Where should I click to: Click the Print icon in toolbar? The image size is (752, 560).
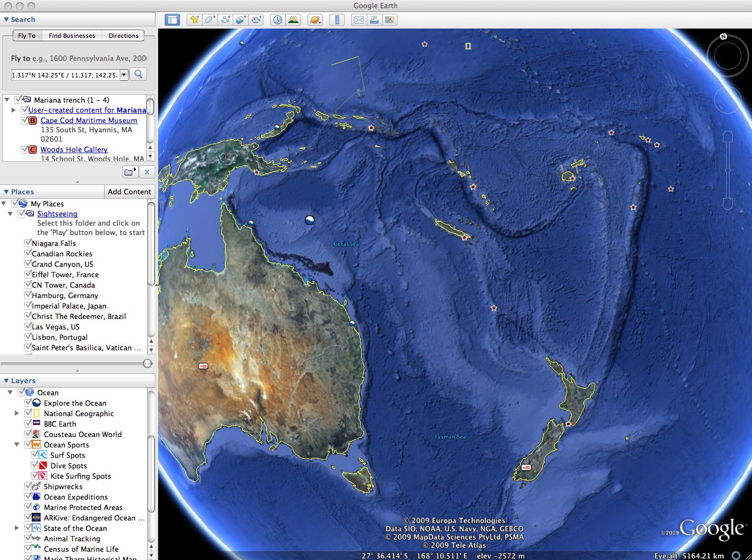click(374, 20)
